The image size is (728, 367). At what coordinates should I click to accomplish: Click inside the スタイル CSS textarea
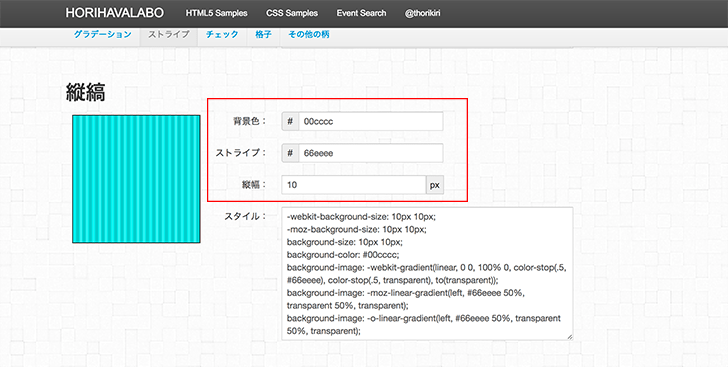click(427, 274)
